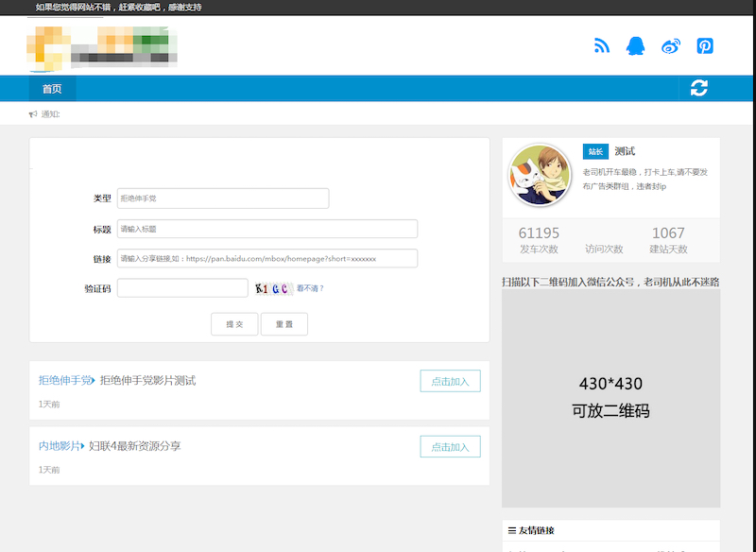Click the 标题 title input field
The height and width of the screenshot is (552, 756).
pos(266,229)
